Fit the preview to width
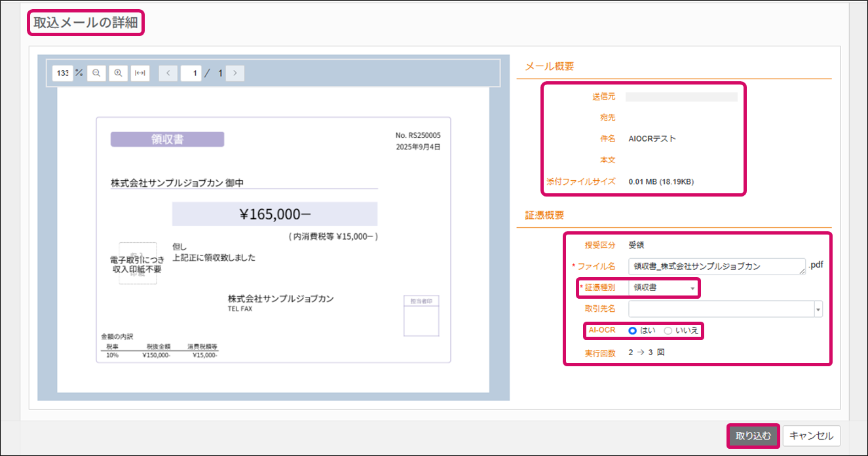 pos(140,73)
